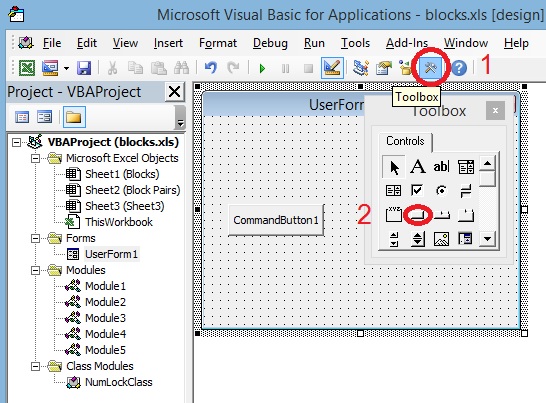This screenshot has width=546, height=403.
Task: Collapse the Microsoft Excel Objects folder
Action: 35,158
